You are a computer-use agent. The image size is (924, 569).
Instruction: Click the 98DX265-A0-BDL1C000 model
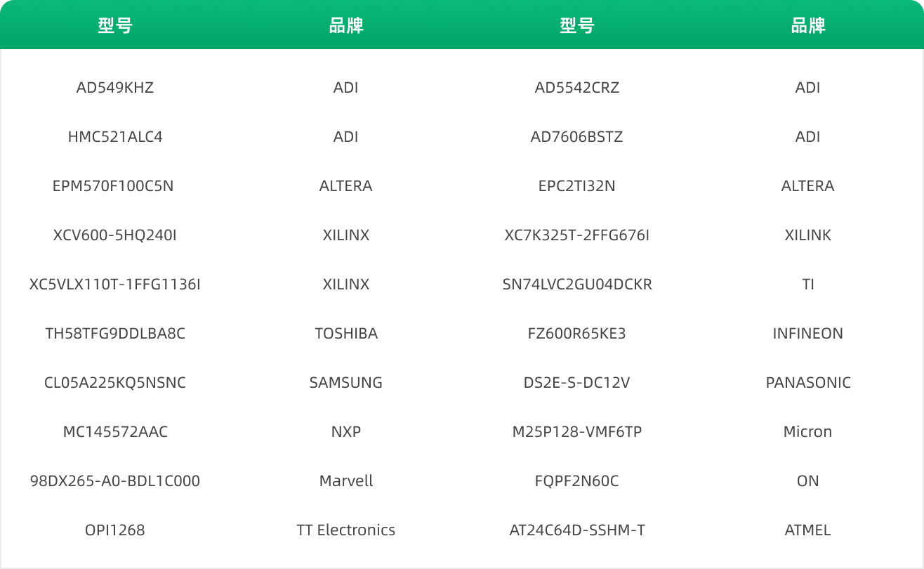pyautogui.click(x=115, y=481)
